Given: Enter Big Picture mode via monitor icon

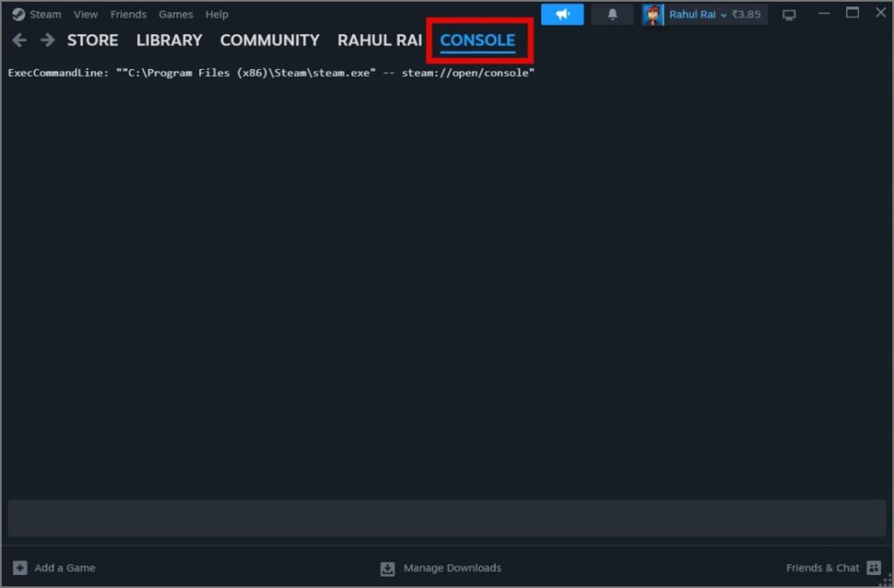Looking at the screenshot, I should tap(789, 15).
